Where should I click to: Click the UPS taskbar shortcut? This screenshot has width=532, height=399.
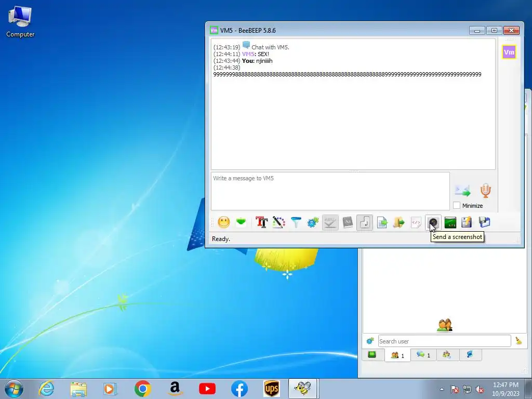[272, 389]
